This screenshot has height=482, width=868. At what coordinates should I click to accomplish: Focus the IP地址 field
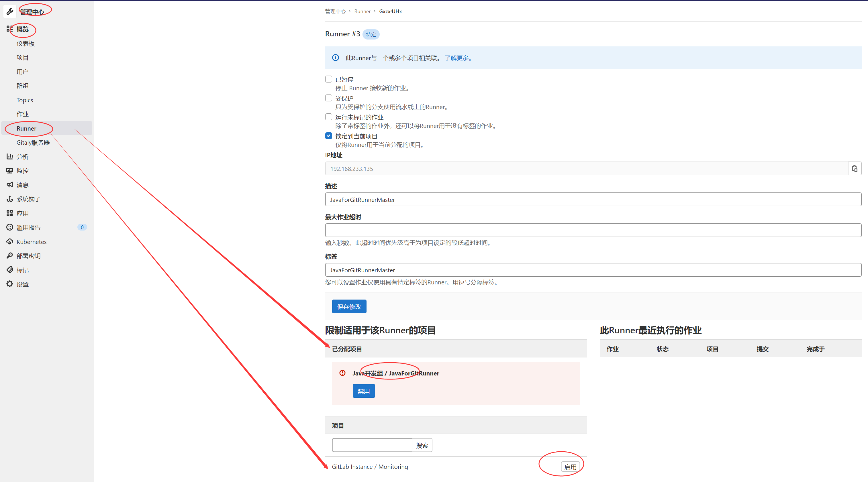click(x=586, y=168)
